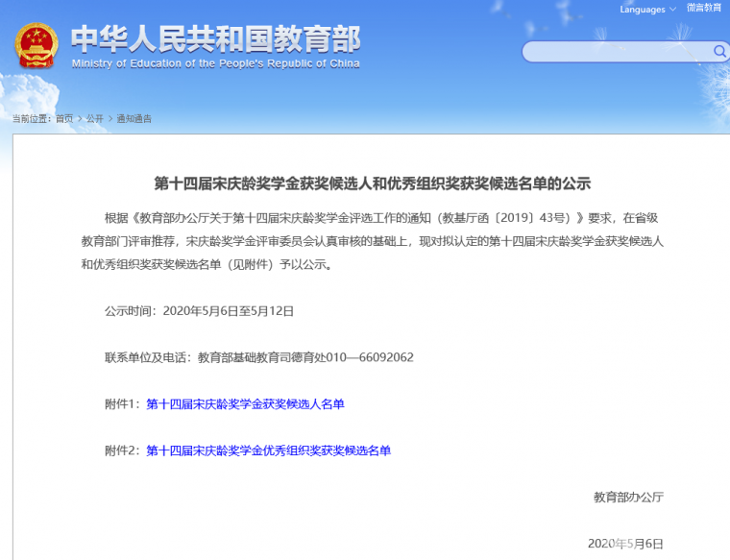The image size is (730, 560).
Task: Click the 当前位置 breadcrumb label
Action: pos(31,119)
